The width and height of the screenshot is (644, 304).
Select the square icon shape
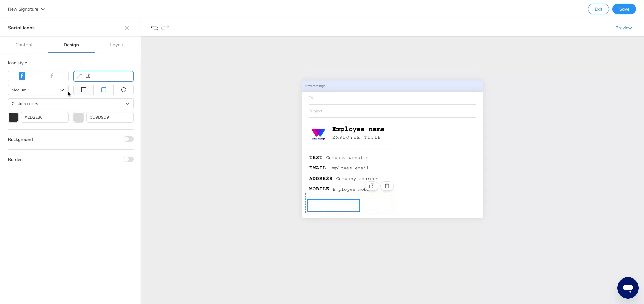83,90
